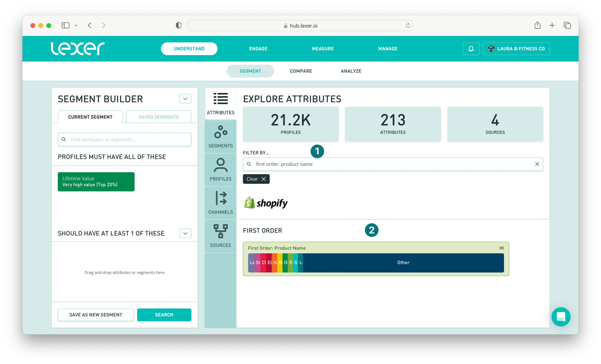Open the Sources sidebar panel
The height and width of the screenshot is (364, 601).
[x=221, y=236]
